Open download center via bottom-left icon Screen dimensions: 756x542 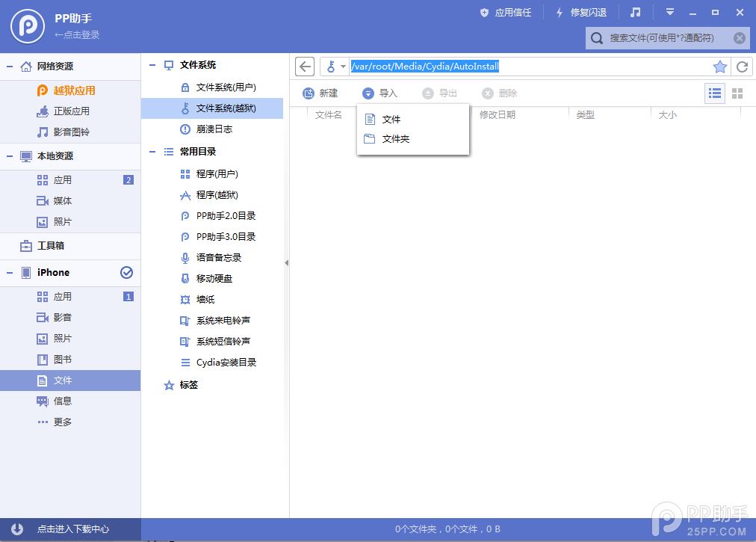pyautogui.click(x=15, y=529)
